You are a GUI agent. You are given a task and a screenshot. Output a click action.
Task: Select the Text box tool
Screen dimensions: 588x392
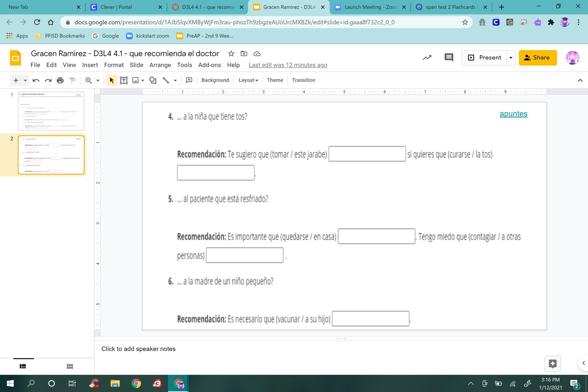click(124, 80)
